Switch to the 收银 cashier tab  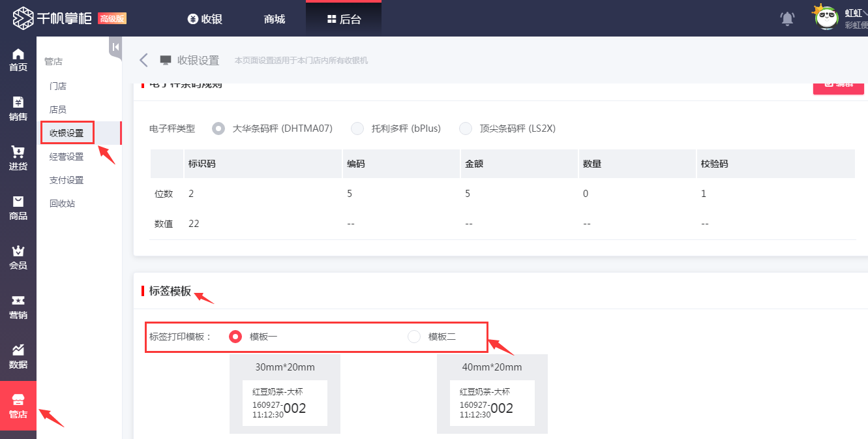[x=205, y=18]
